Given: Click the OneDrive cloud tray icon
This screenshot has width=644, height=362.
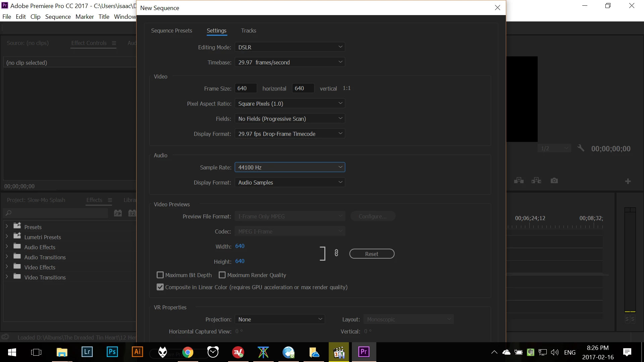Looking at the screenshot, I should coord(506,352).
